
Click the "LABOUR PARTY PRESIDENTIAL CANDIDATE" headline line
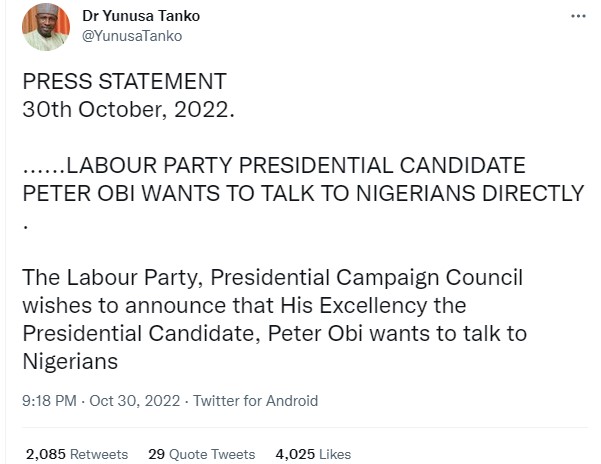[274, 165]
